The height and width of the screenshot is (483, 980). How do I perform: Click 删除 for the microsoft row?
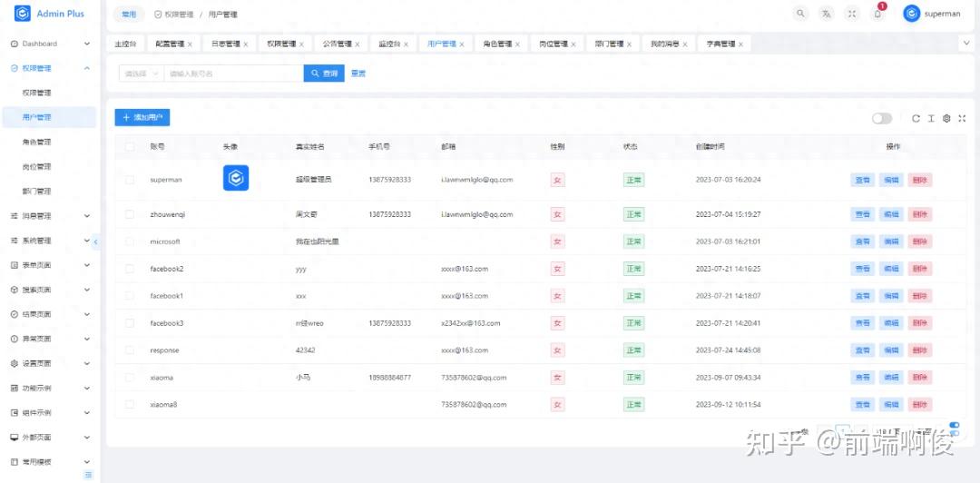click(x=919, y=241)
